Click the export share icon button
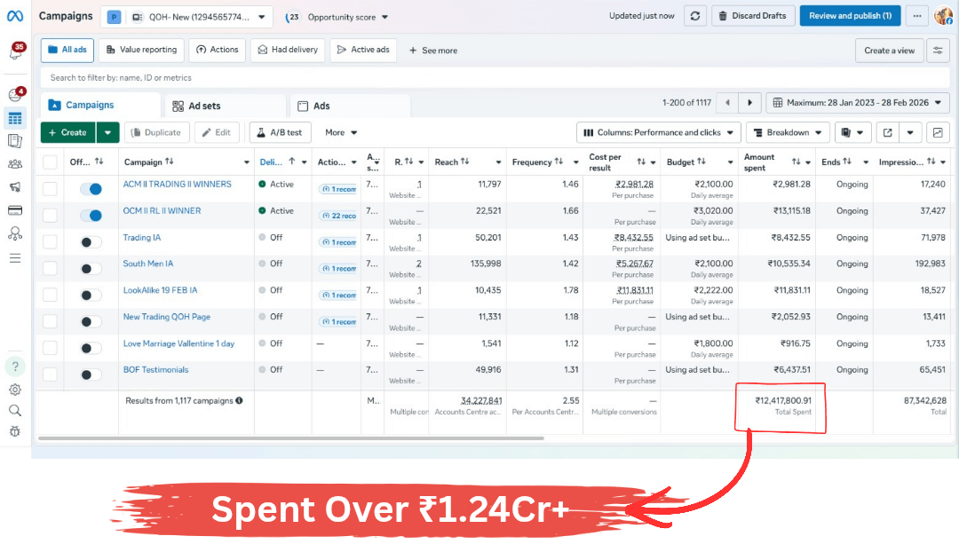Viewport: 959px width, 560px height. pyautogui.click(x=887, y=132)
